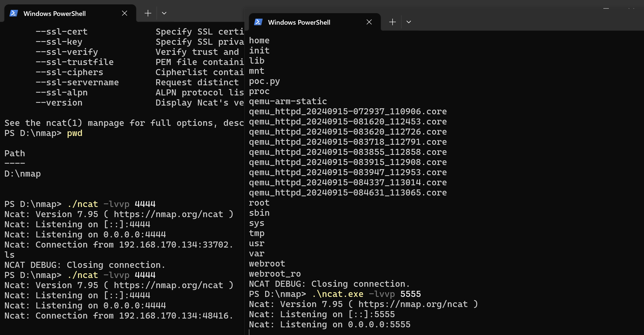Click the --ssl-trustfile option text
This screenshot has width=644, height=335.
[75, 62]
